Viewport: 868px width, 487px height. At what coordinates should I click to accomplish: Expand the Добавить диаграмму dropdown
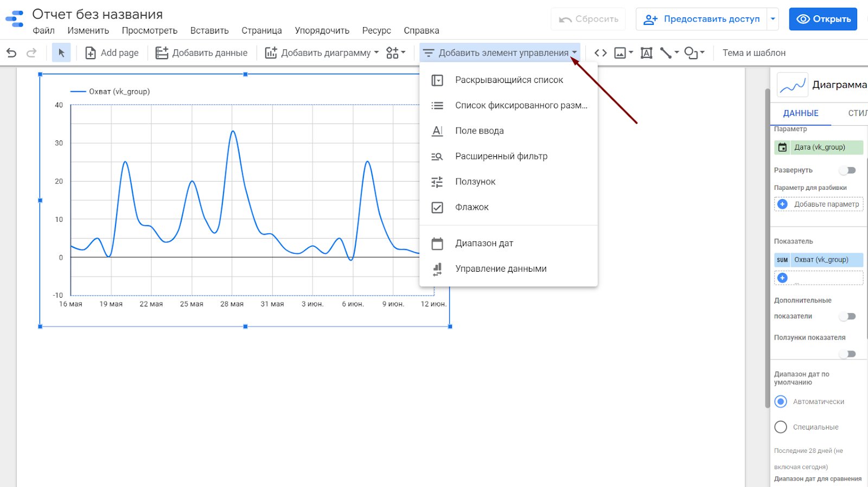(x=376, y=53)
